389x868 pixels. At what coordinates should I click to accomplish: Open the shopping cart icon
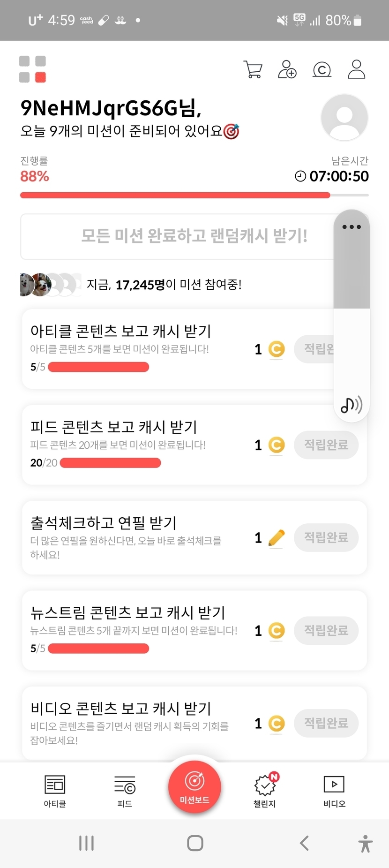tap(253, 69)
